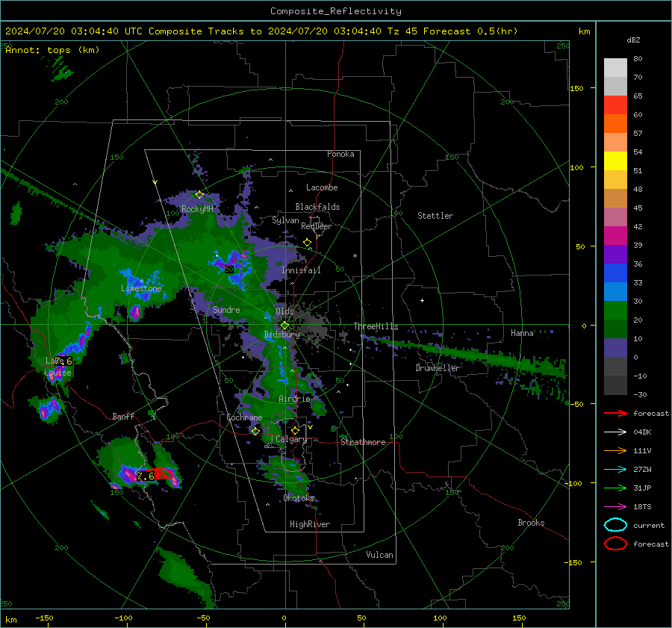The image size is (672, 628).
Task: Click the Composite_Reflectivity title
Action: (x=335, y=11)
